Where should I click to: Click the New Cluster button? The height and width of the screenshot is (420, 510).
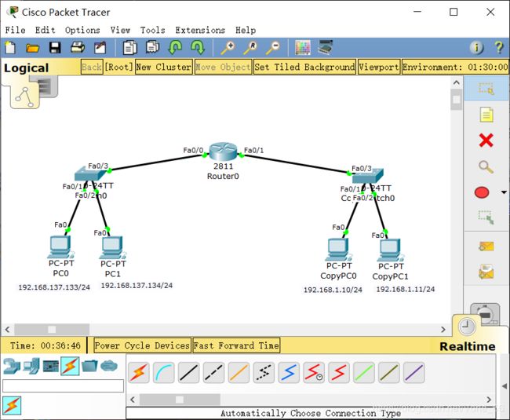point(164,67)
